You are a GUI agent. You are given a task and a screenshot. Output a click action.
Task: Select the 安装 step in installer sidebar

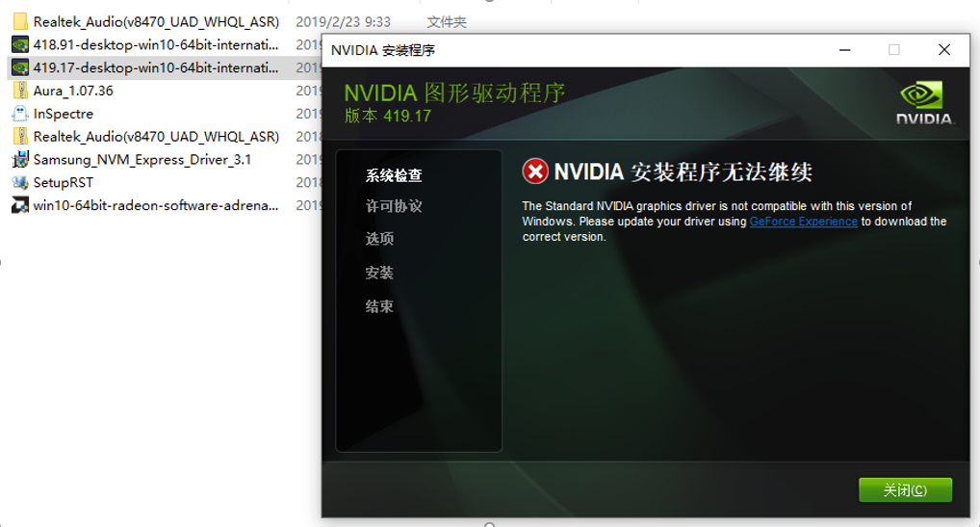tap(379, 273)
